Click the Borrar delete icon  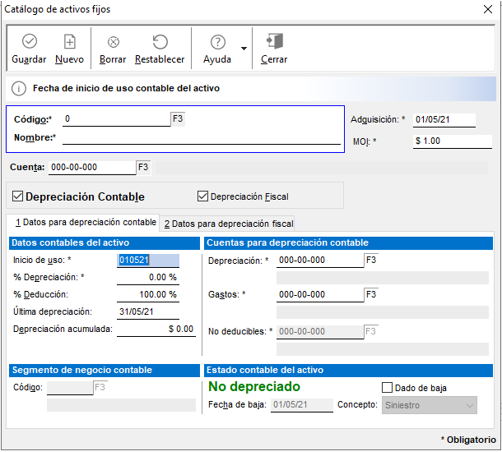pos(113,42)
